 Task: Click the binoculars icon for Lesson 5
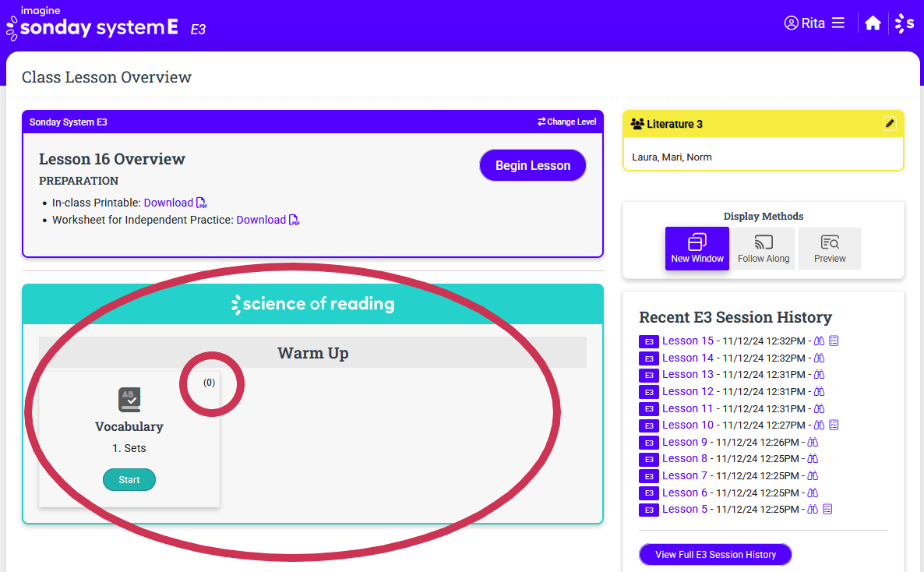pyautogui.click(x=813, y=510)
